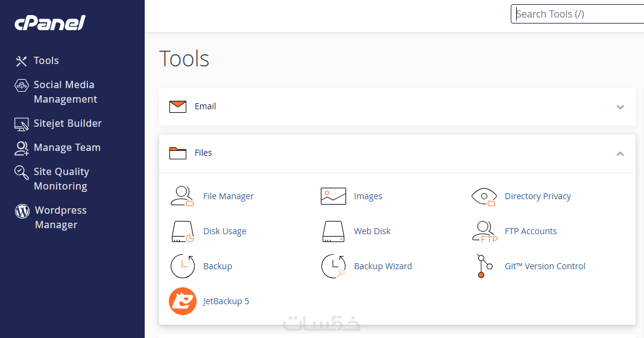Click the Tools wrench icon in sidebar
Viewport: 644px width, 338px height.
[21, 62]
